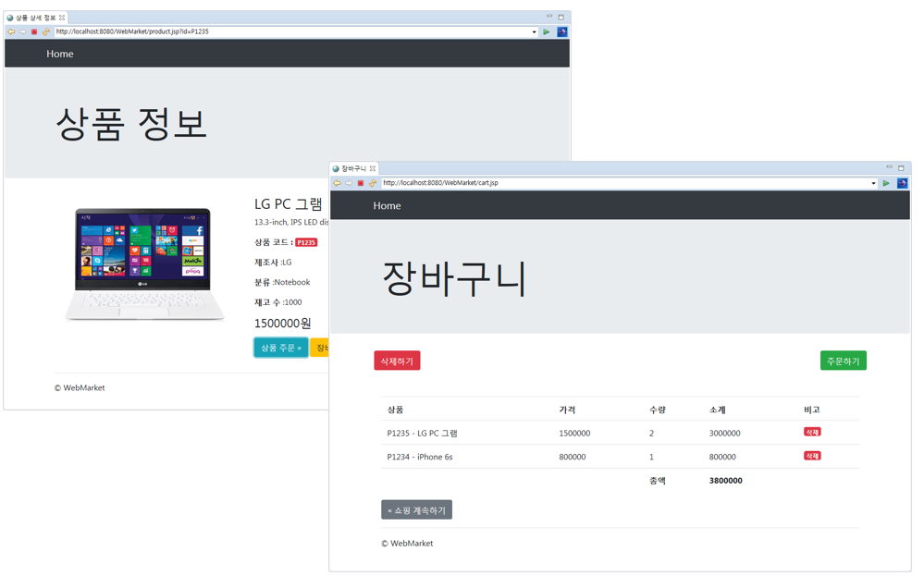Click the P1234 - iPhone 6s cell
This screenshot has width=924, height=588.
click(420, 457)
